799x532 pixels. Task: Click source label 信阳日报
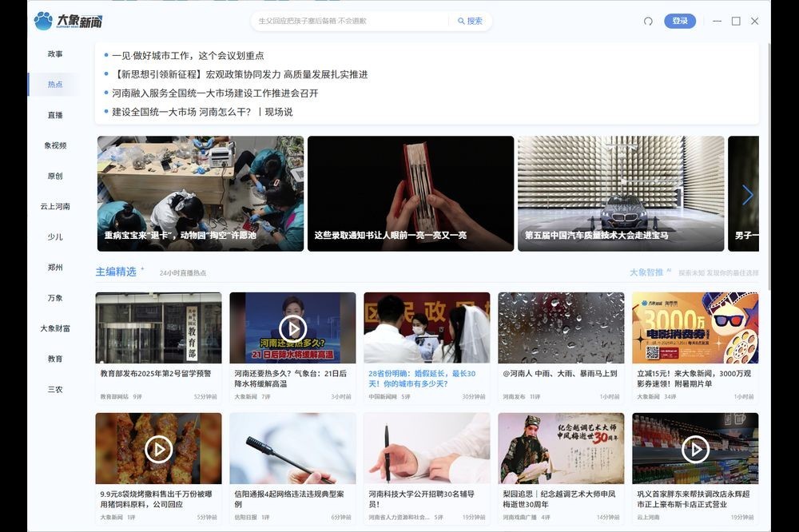click(245, 518)
